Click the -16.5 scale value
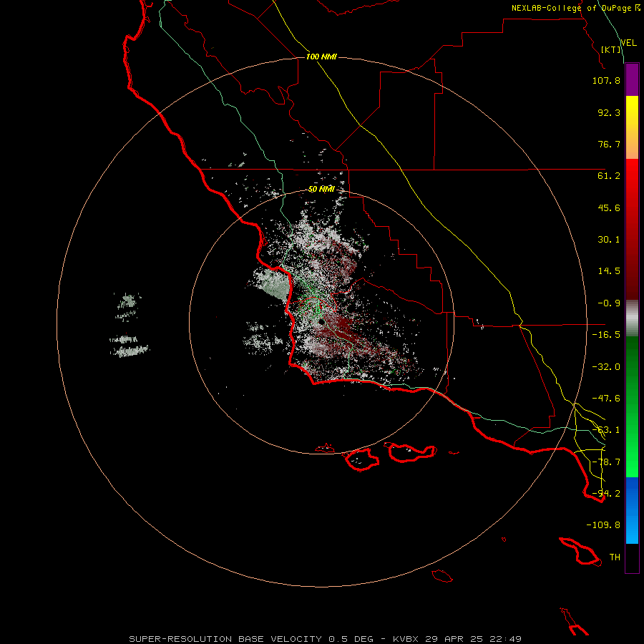Image resolution: width=644 pixels, height=644 pixels. [606, 335]
